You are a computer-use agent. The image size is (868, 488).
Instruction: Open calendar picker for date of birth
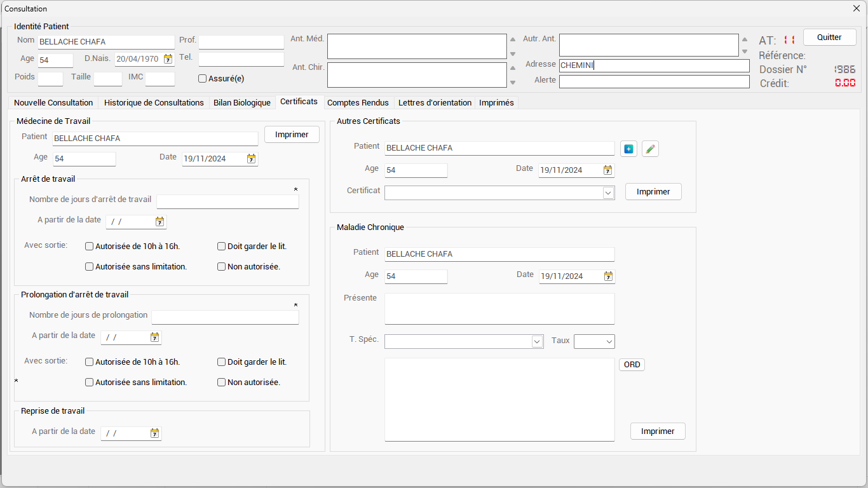point(168,59)
